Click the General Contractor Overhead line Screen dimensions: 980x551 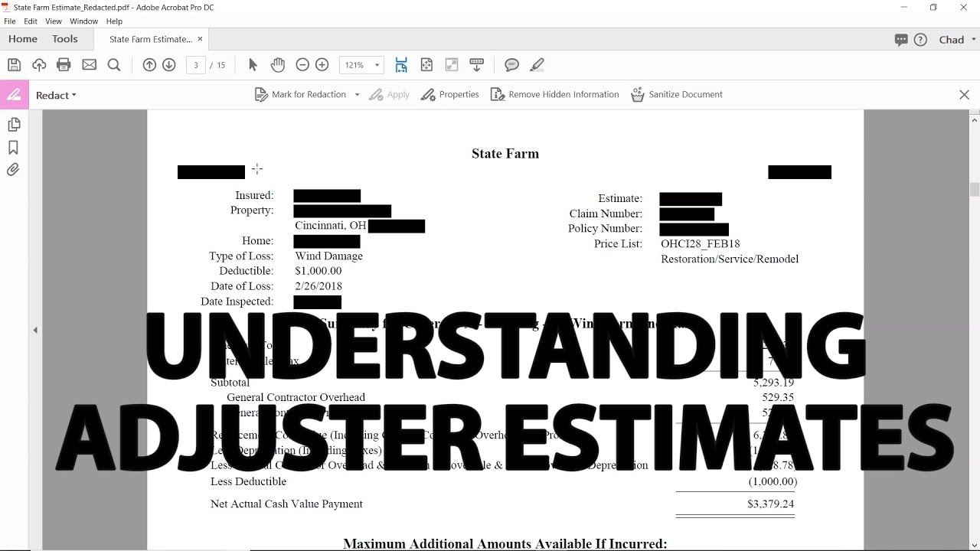[x=296, y=397]
